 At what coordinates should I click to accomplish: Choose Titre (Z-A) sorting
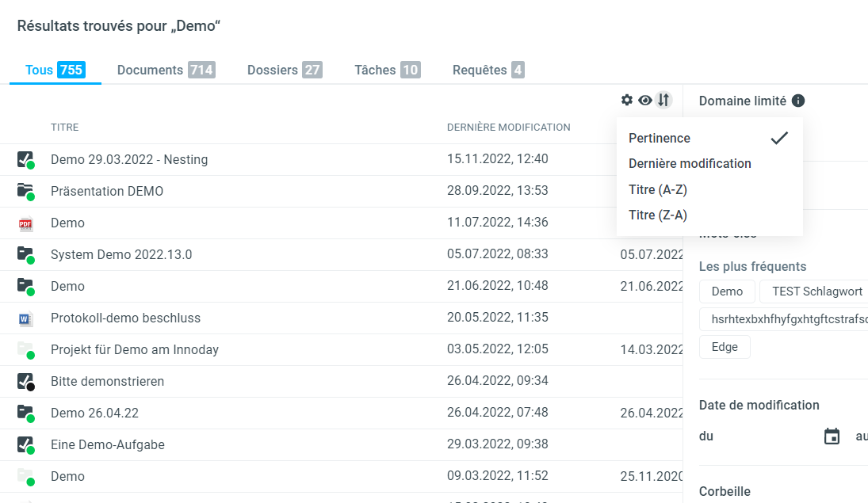click(x=658, y=215)
